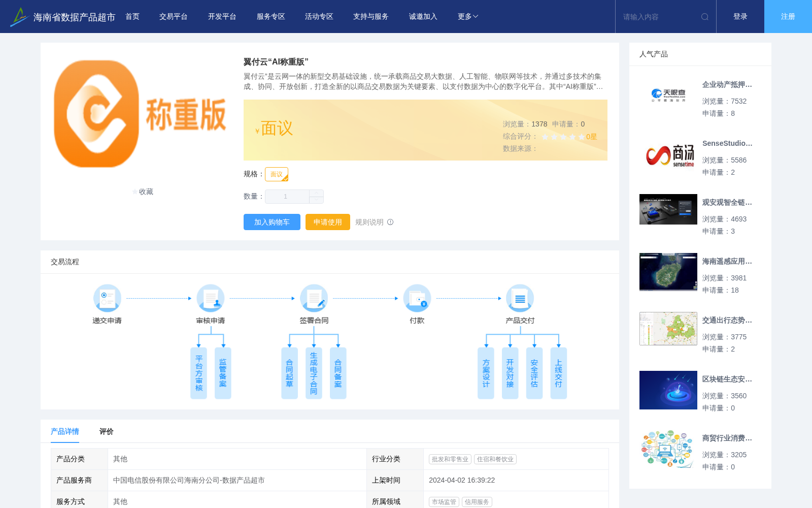Open the 交通出行态势 product thumbnail
This screenshot has width=812, height=508.
coord(668,329)
